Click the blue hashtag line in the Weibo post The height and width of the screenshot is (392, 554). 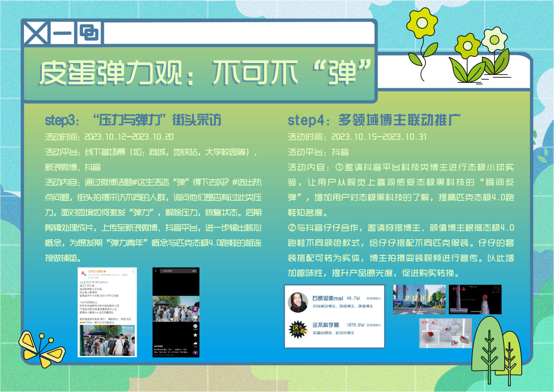point(94,282)
